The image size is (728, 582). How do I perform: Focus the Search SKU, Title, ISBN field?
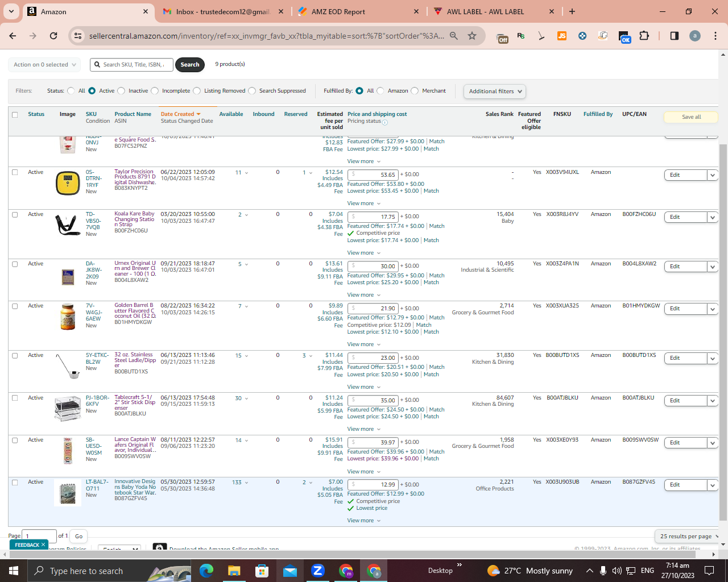[131, 65]
